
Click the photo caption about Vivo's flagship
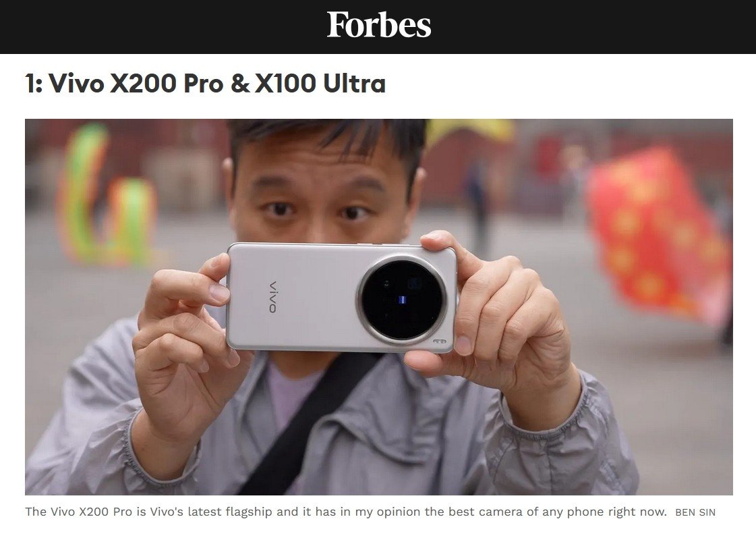[346, 512]
